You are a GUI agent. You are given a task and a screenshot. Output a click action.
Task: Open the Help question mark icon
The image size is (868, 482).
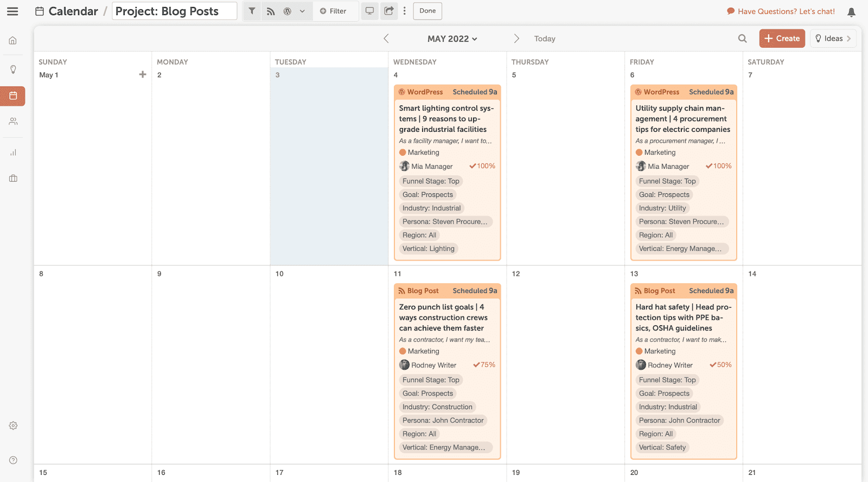coord(13,460)
